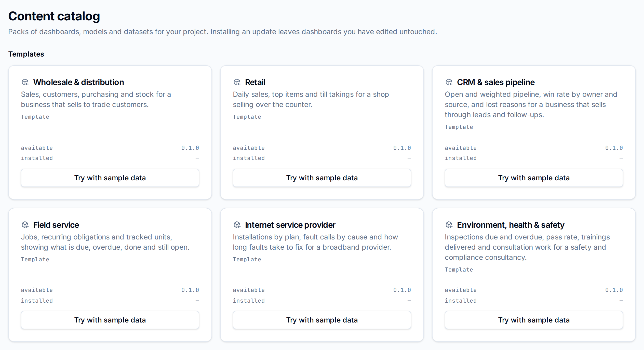This screenshot has width=644, height=350.
Task: Try CRM & sales pipeline with sample data
Action: point(534,178)
